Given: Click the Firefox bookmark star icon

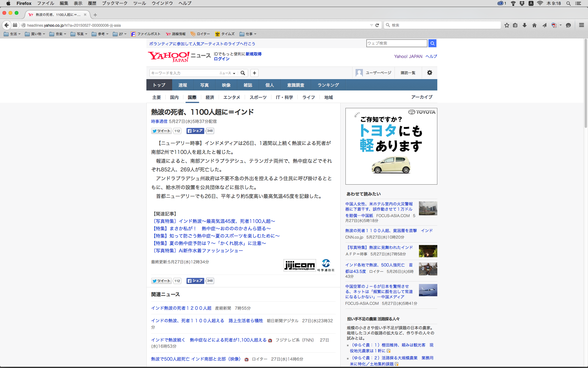Looking at the screenshot, I should 507,25.
